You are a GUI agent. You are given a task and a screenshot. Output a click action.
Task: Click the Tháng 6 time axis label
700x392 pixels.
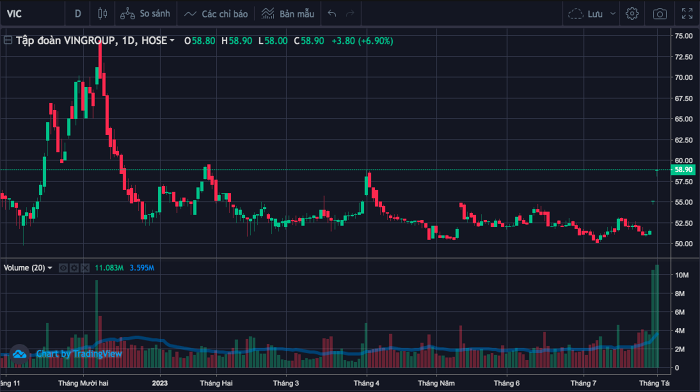point(507,383)
